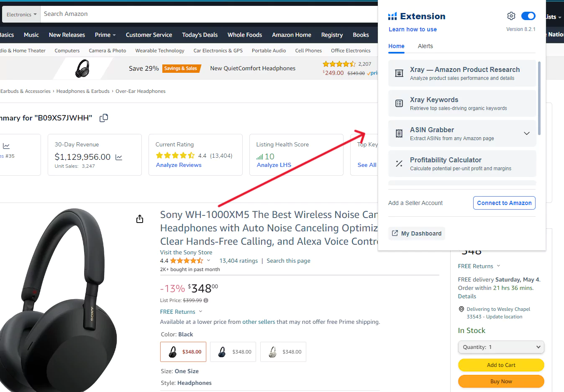Click the List Price info icon
This screenshot has height=392, width=564.
206,300
